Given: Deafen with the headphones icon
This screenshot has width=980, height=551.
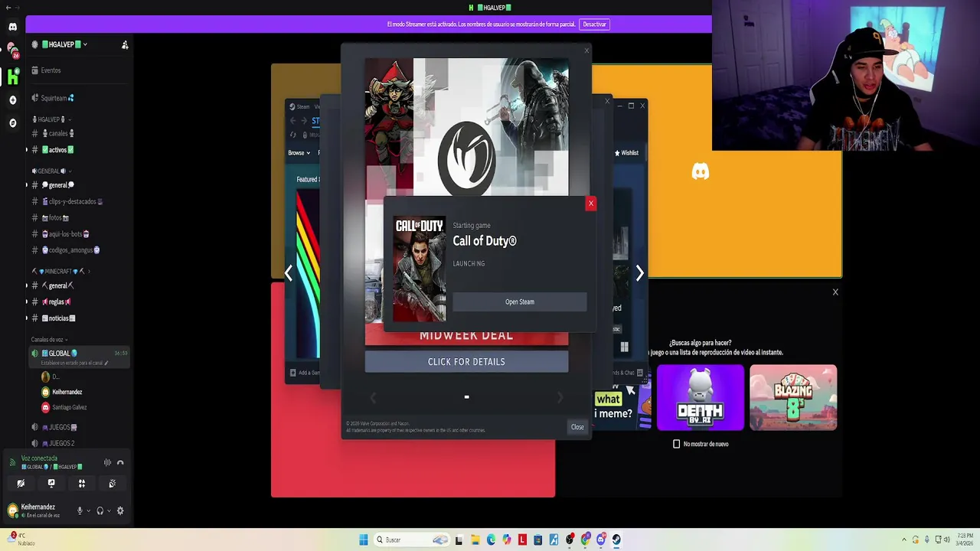Looking at the screenshot, I should [x=100, y=511].
